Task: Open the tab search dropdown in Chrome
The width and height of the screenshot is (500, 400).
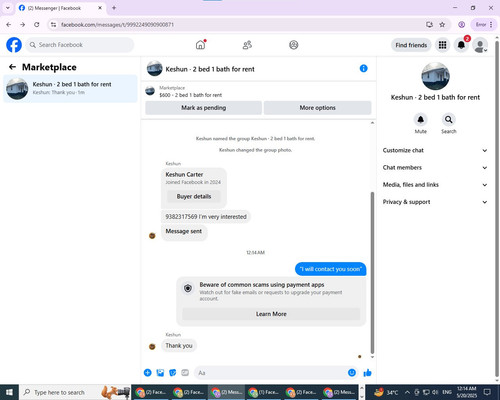Action: click(x=8, y=8)
